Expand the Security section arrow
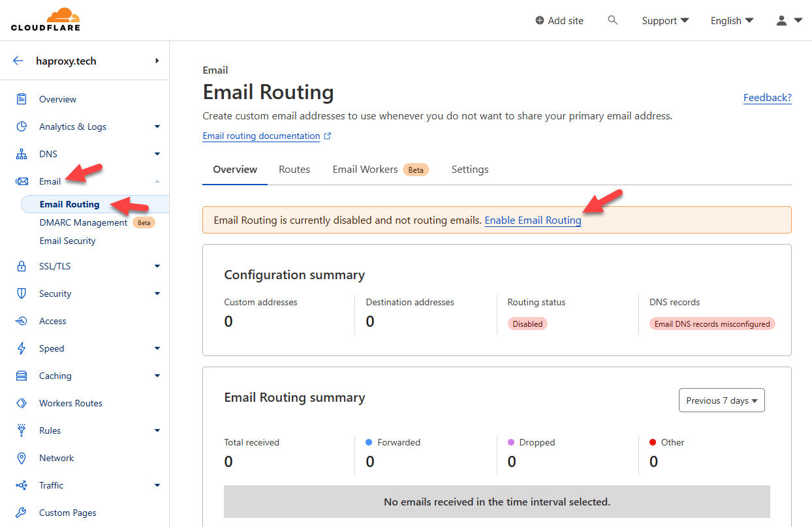The height and width of the screenshot is (527, 812). 157,294
